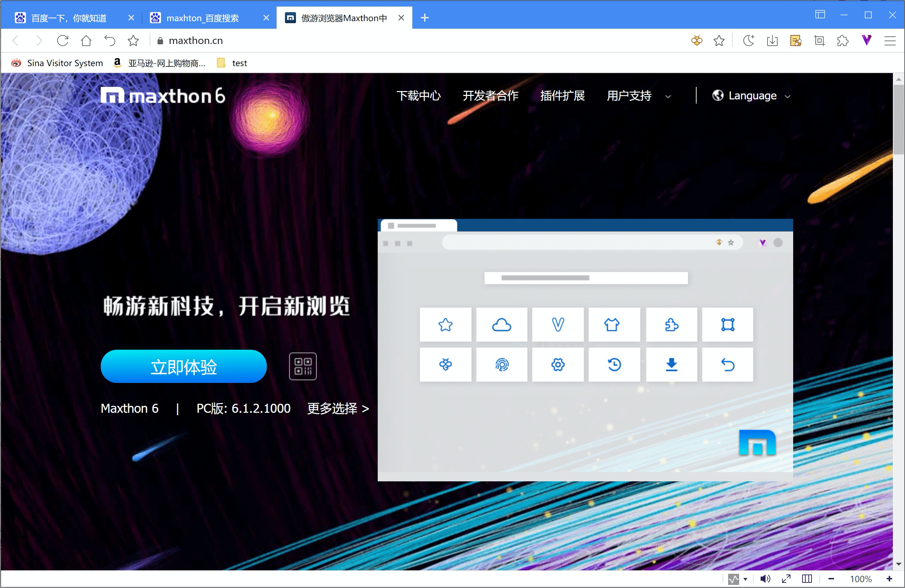This screenshot has width=905, height=588.
Task: Click the browser Back arrow
Action: (x=16, y=41)
